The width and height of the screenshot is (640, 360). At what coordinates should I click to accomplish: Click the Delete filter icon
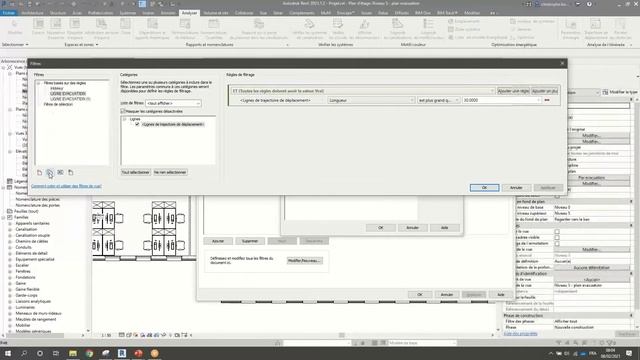(x=71, y=173)
